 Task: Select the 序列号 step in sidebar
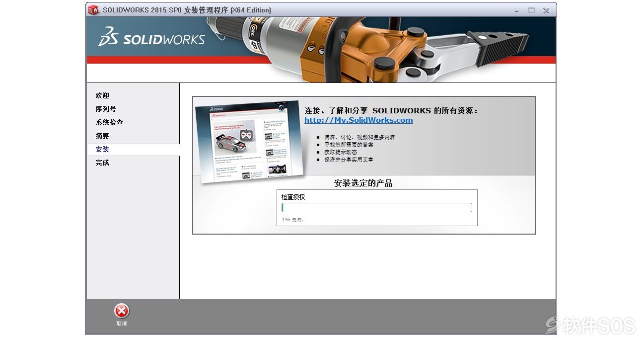point(106,109)
